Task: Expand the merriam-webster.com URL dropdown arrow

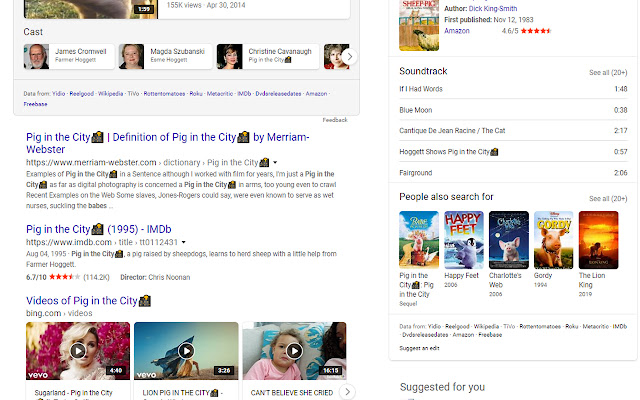Action: pos(276,162)
